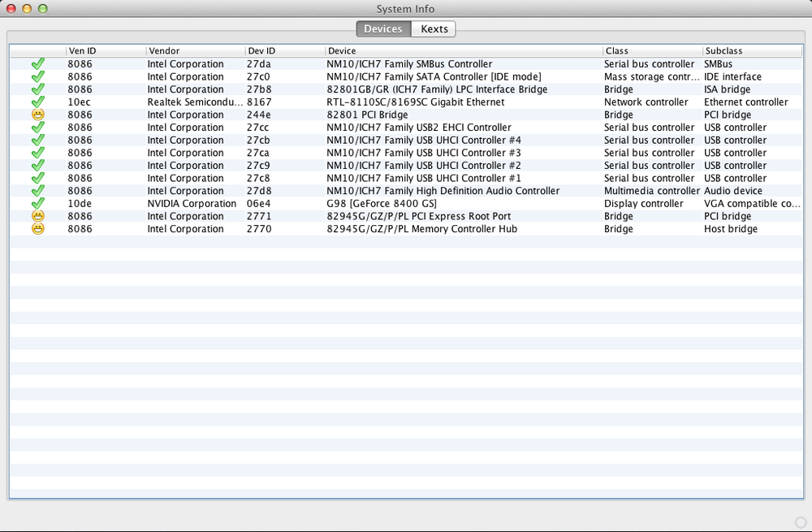
Task: Switch to the Kexts tab
Action: (434, 29)
